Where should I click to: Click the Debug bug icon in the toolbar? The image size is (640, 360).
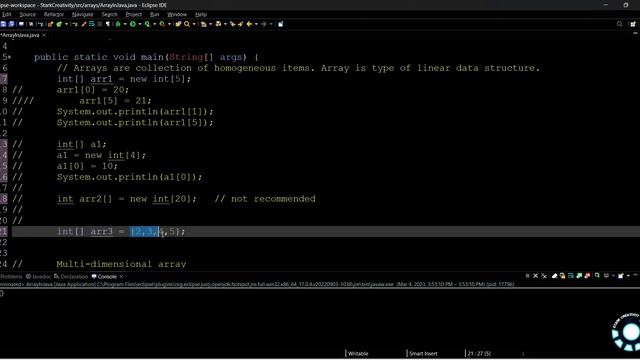pos(118,24)
